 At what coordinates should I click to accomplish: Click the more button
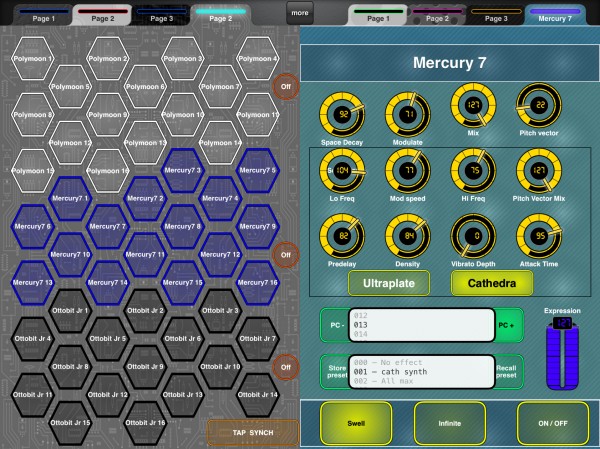pos(300,13)
